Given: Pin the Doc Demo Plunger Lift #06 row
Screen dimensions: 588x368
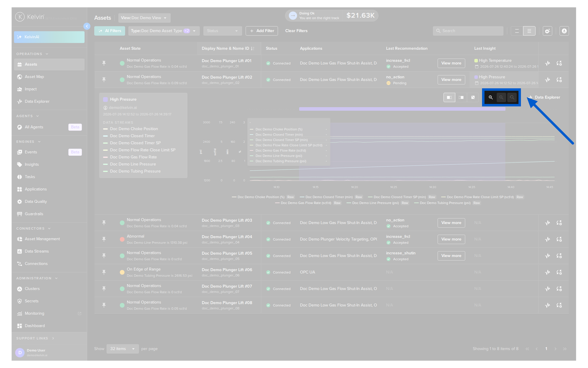Looking at the screenshot, I should click(104, 272).
